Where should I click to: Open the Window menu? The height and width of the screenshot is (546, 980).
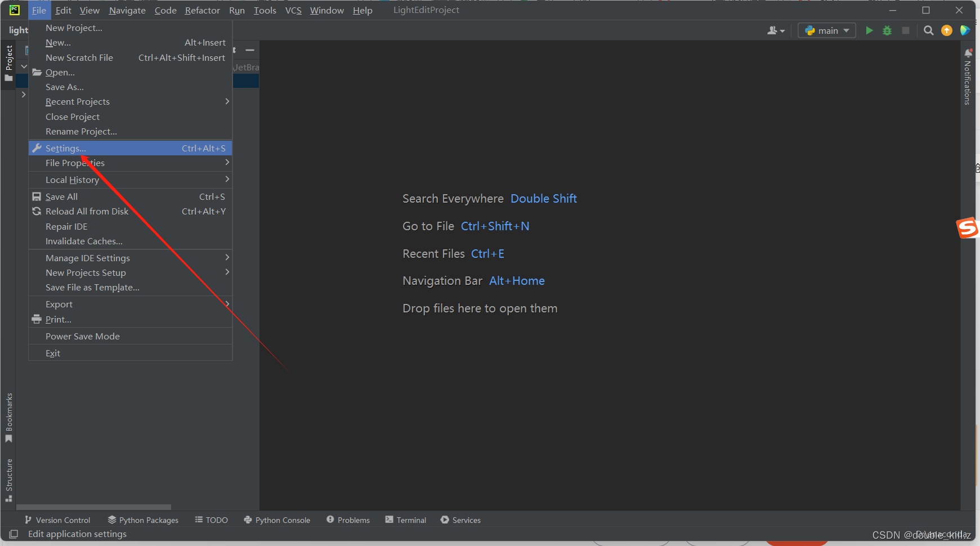click(x=326, y=10)
